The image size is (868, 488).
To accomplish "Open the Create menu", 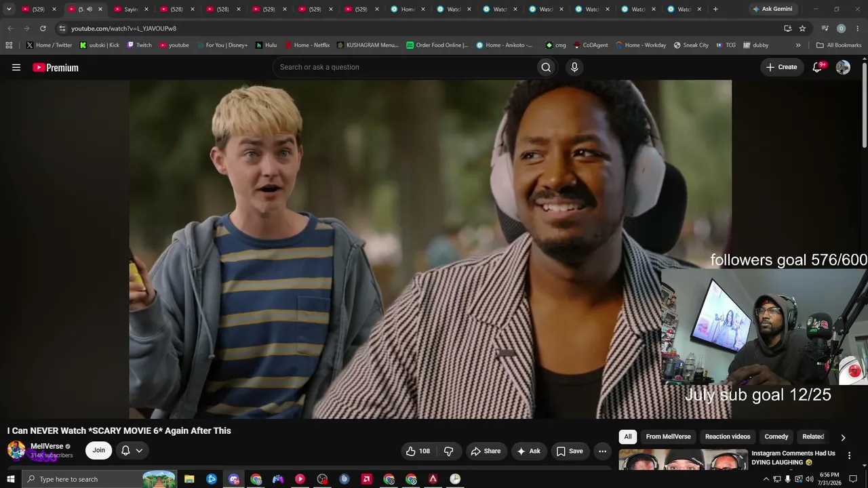I will (781, 67).
